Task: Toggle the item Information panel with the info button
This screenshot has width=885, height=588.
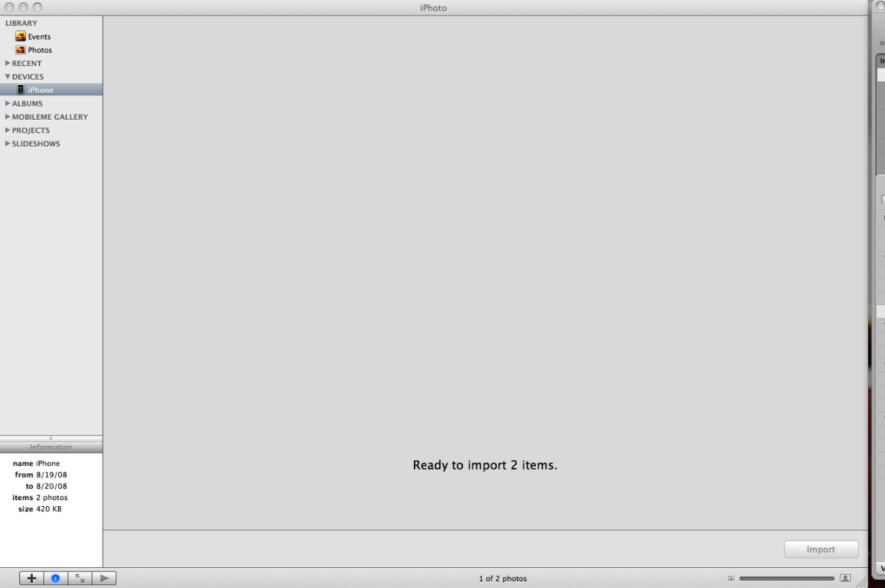Action: pyautogui.click(x=55, y=578)
